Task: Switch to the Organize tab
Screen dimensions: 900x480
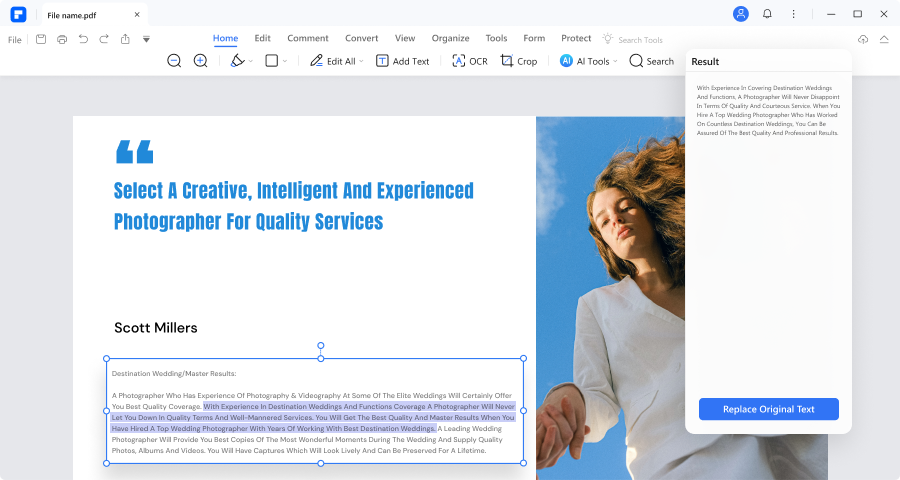Action: click(x=451, y=38)
